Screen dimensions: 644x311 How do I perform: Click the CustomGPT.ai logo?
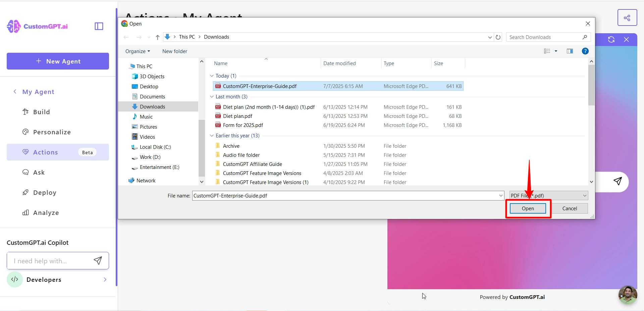click(x=37, y=26)
